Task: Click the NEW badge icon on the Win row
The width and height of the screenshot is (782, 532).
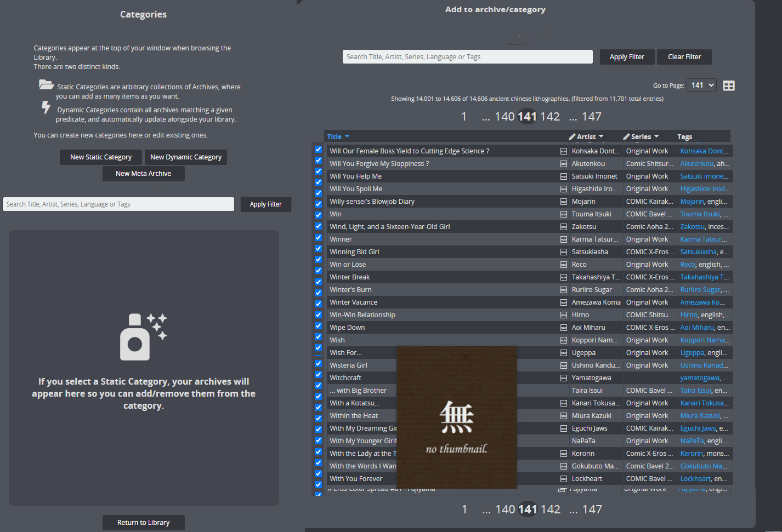Action: click(x=564, y=214)
